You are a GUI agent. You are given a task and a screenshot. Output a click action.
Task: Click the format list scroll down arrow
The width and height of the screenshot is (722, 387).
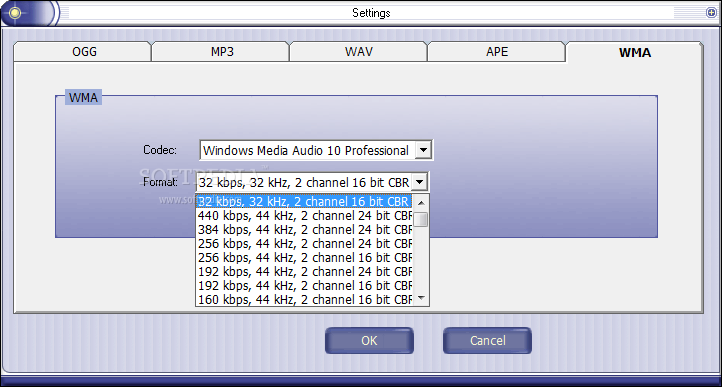point(420,298)
